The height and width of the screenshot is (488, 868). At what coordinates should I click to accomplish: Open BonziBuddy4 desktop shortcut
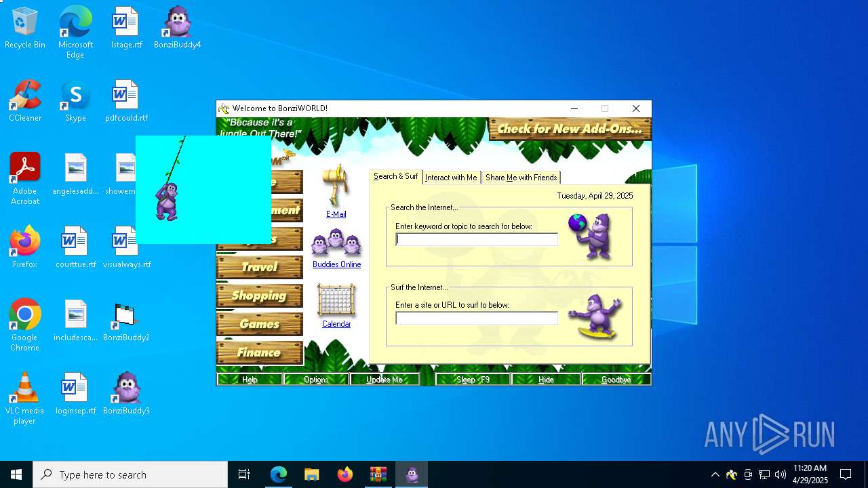pyautogui.click(x=177, y=28)
